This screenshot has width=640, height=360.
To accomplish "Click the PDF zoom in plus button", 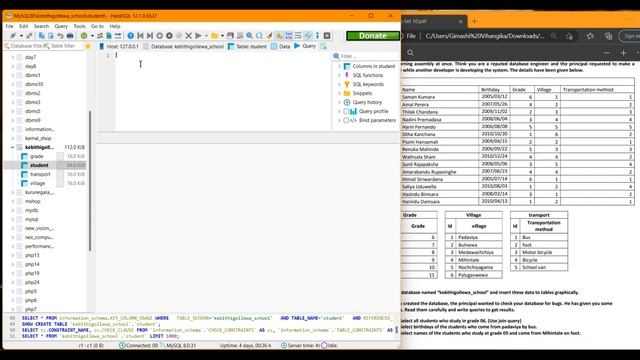I will tap(623, 53).
